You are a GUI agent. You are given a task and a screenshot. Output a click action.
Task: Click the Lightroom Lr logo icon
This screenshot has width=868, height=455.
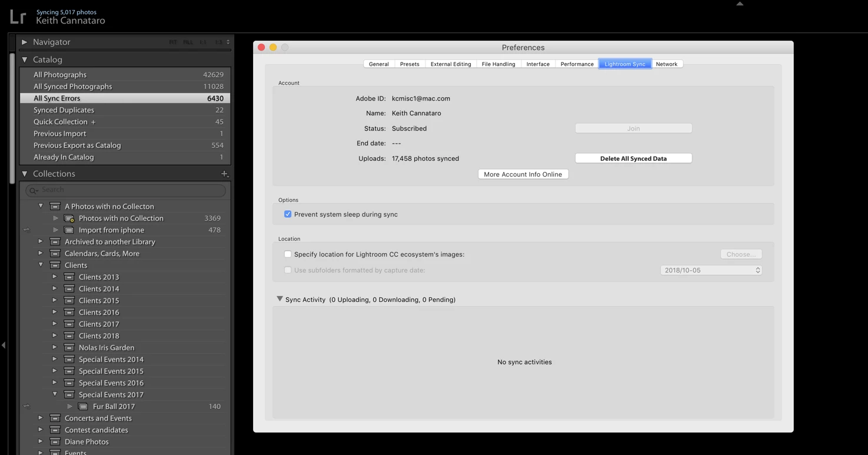click(x=18, y=16)
